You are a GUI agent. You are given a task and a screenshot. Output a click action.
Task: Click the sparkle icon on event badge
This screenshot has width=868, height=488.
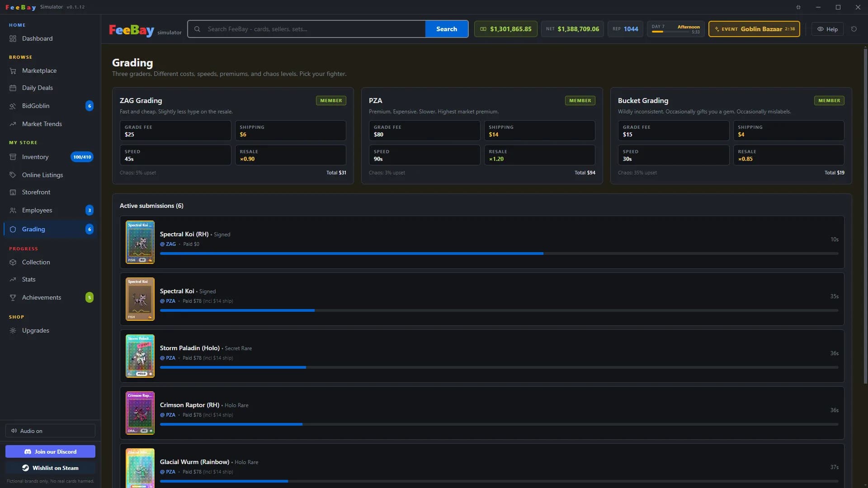coord(717,29)
